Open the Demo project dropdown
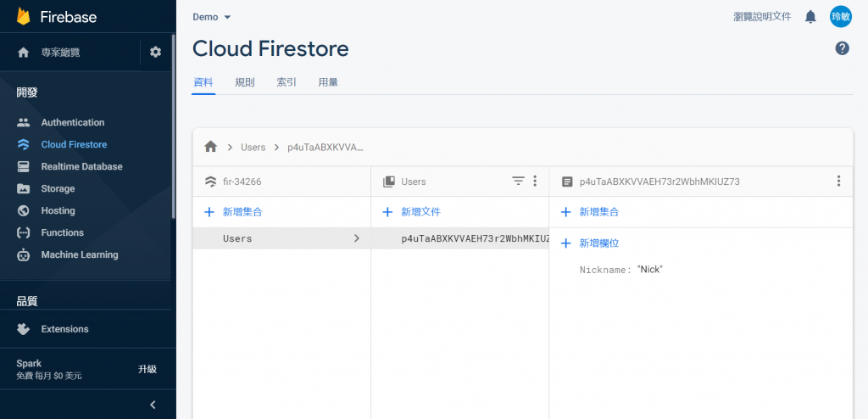 tap(211, 17)
